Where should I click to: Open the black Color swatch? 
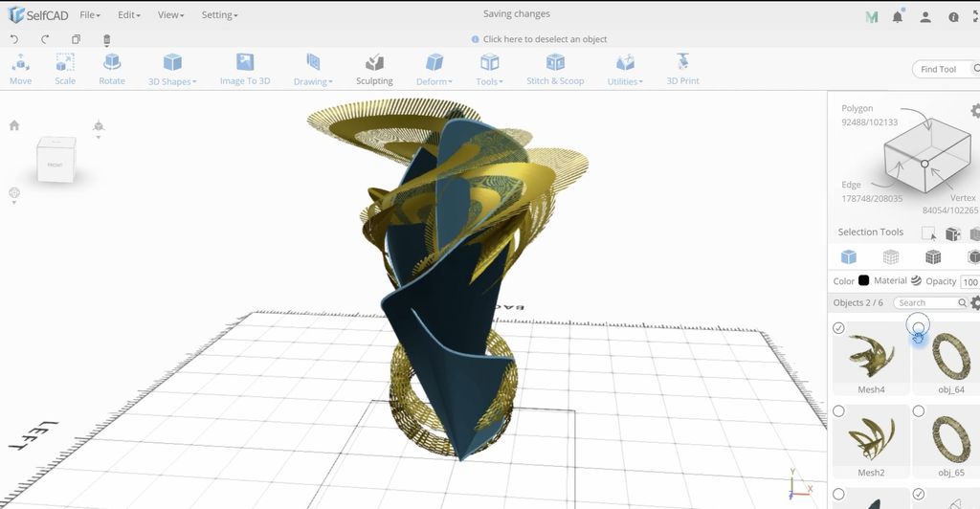click(x=864, y=280)
